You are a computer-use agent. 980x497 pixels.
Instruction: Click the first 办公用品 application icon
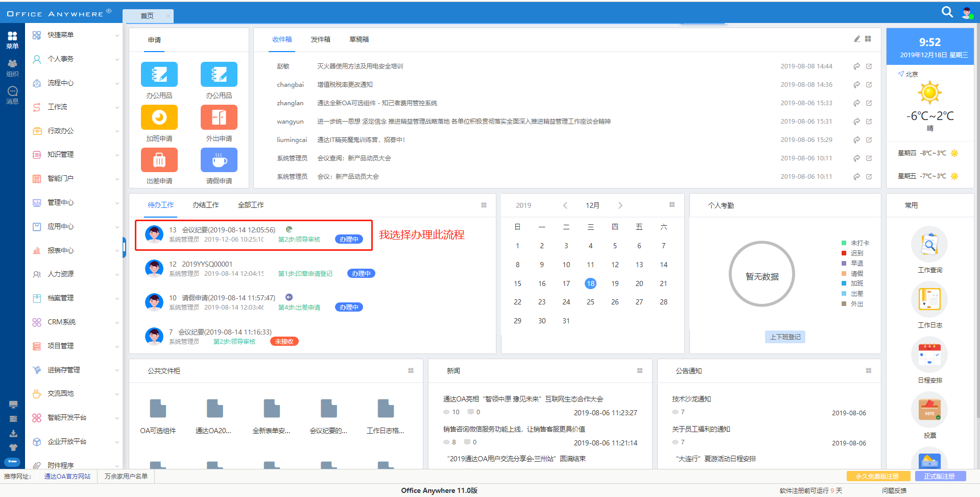point(159,75)
